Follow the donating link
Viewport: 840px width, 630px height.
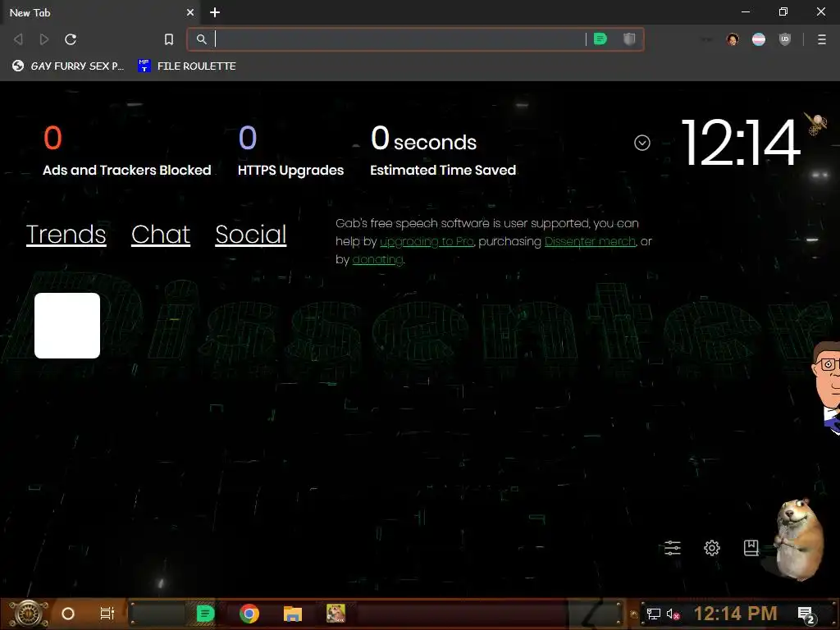pos(377,259)
